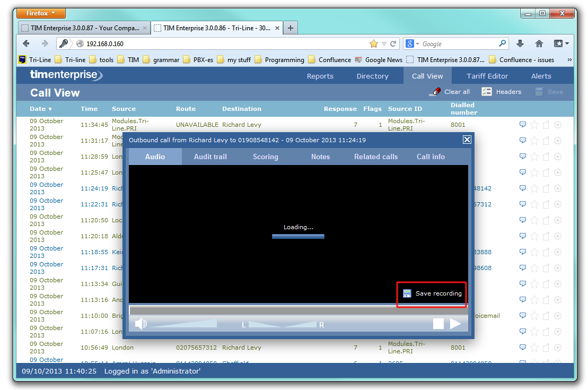Click the flag-shaped icon on the 11:34:45 row

[546, 125]
